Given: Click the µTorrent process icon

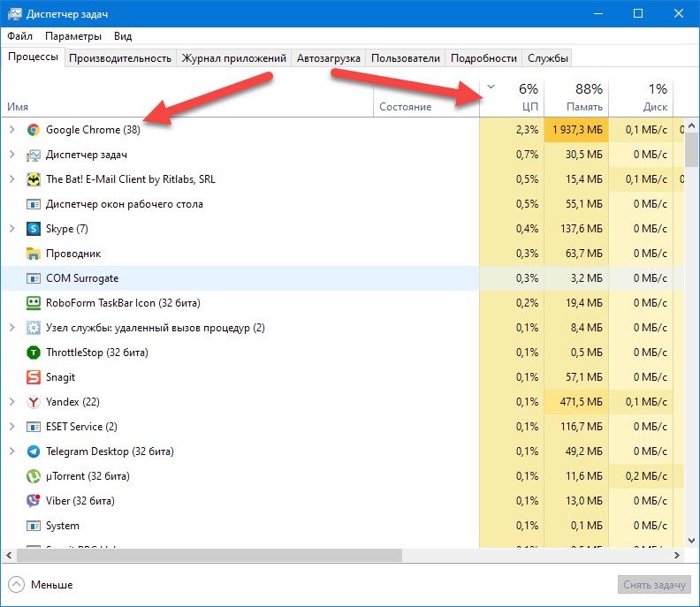Looking at the screenshot, I should click(33, 476).
